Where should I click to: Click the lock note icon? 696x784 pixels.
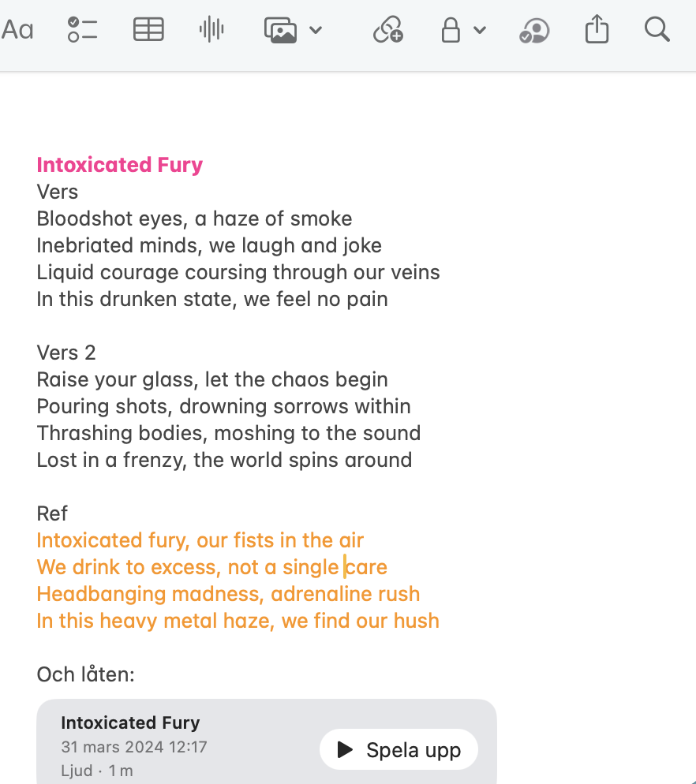point(451,31)
